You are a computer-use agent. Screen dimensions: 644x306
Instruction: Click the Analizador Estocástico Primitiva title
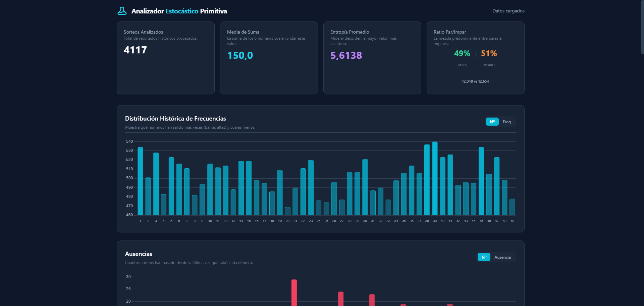click(x=179, y=11)
